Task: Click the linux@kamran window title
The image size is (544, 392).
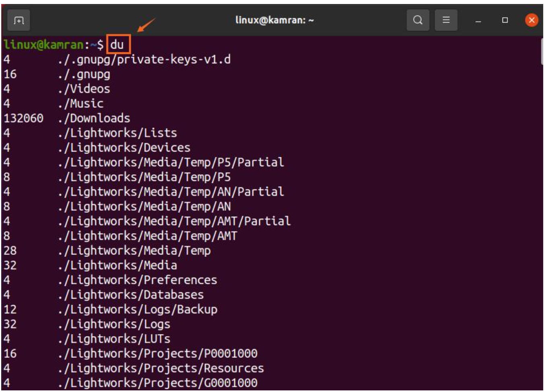Action: click(274, 20)
